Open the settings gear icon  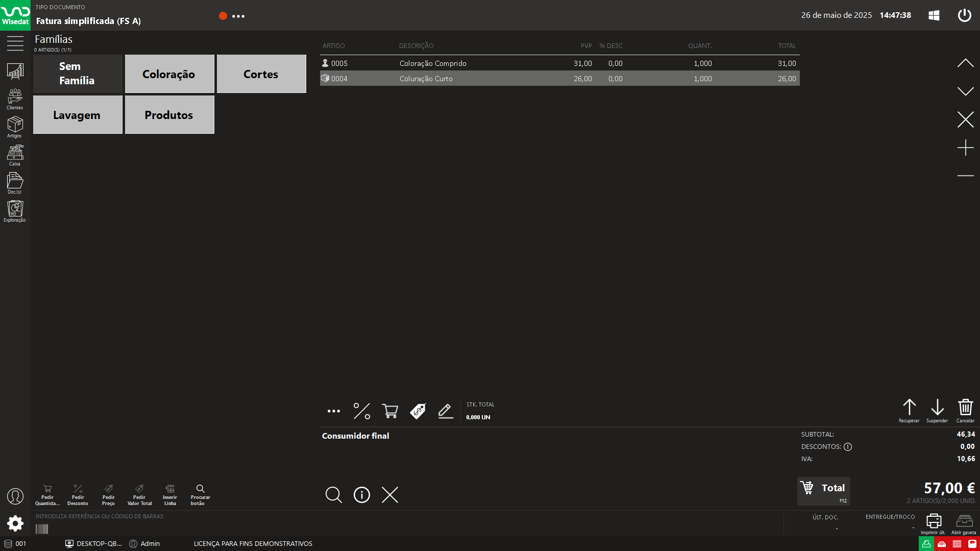(15, 523)
